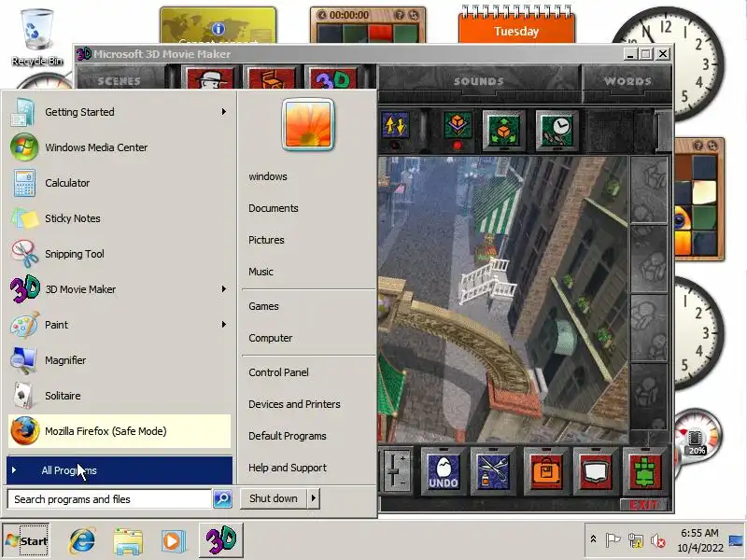
Task: Select the rotate prop cube tool
Action: click(x=458, y=126)
